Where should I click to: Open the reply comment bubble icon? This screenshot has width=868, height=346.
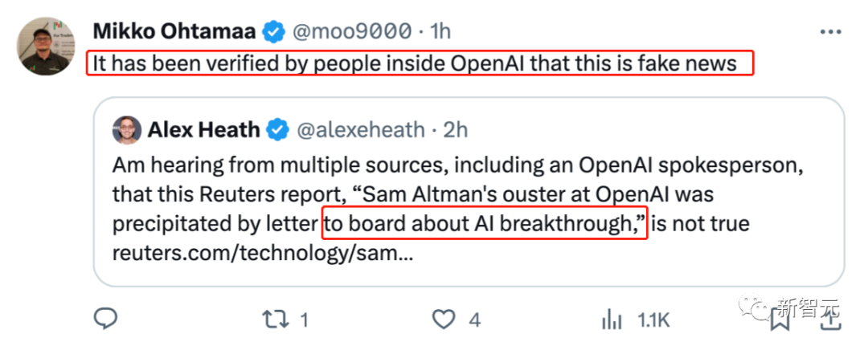[105, 319]
